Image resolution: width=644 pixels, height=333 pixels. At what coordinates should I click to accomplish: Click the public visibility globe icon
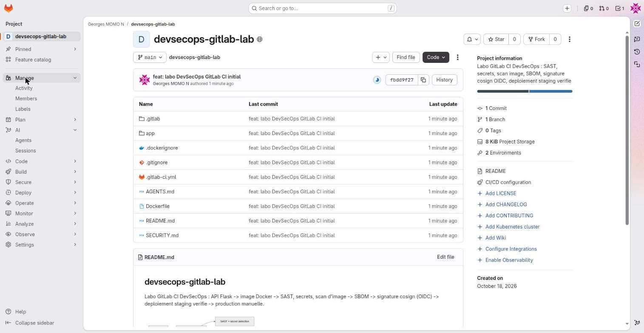click(260, 40)
